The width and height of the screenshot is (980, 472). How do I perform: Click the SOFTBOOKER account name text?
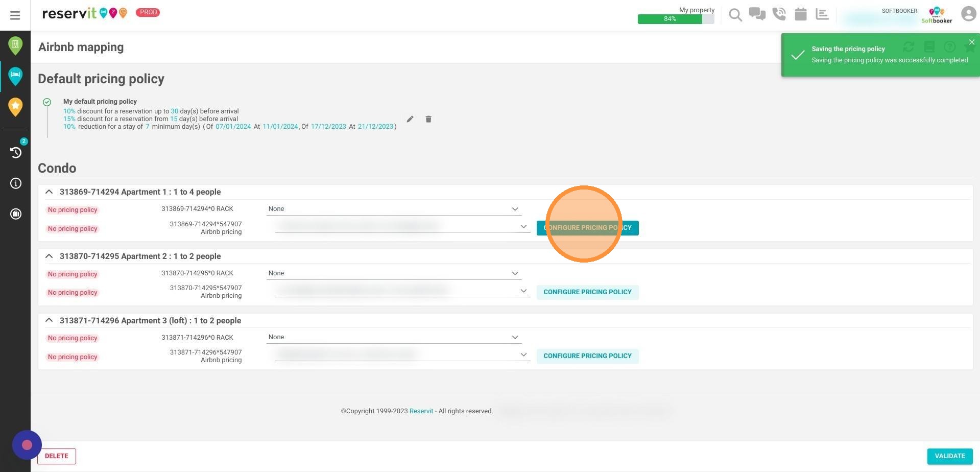pos(899,11)
